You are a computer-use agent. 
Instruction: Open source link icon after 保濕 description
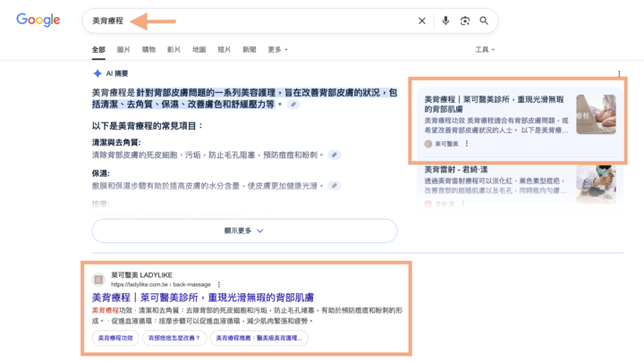pyautogui.click(x=335, y=186)
